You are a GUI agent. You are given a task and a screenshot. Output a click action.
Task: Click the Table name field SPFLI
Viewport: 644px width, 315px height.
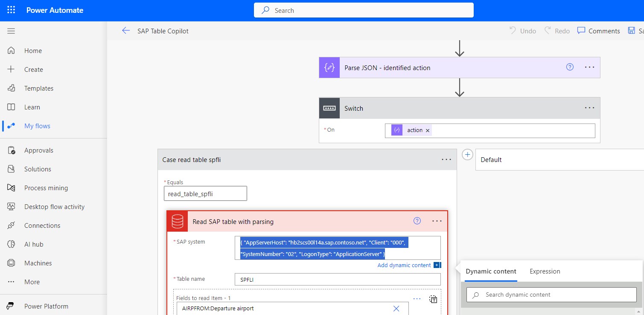coord(338,279)
